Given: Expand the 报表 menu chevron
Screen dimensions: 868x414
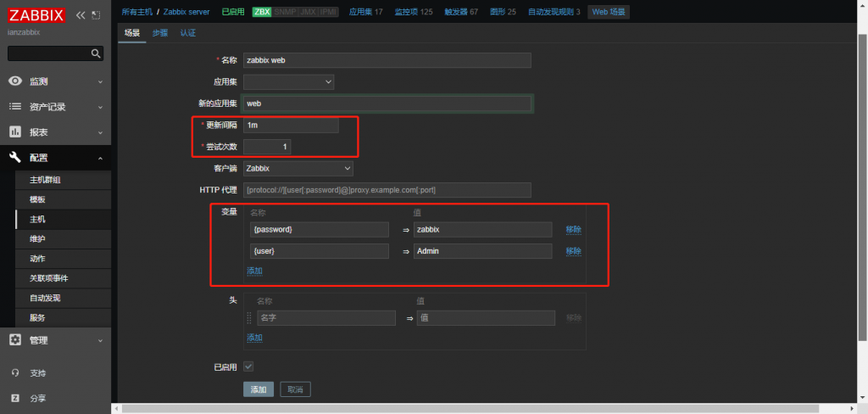Looking at the screenshot, I should (100, 133).
